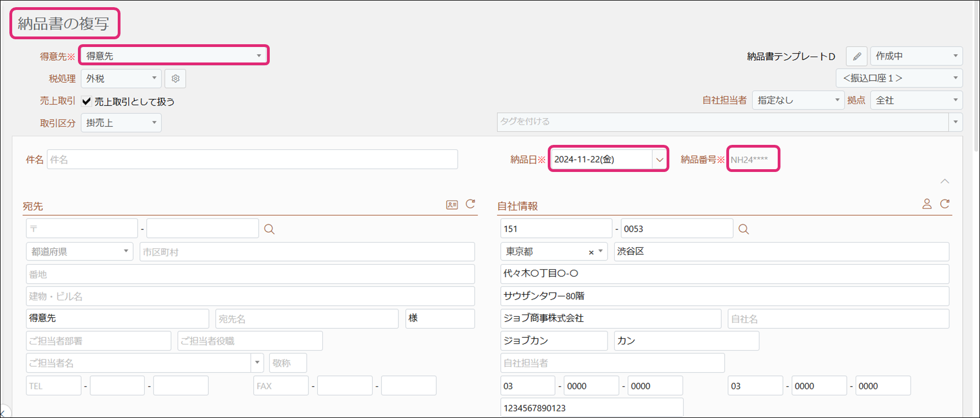The height and width of the screenshot is (418, 980).
Task: Click the 件名 subject input field
Action: (x=252, y=160)
